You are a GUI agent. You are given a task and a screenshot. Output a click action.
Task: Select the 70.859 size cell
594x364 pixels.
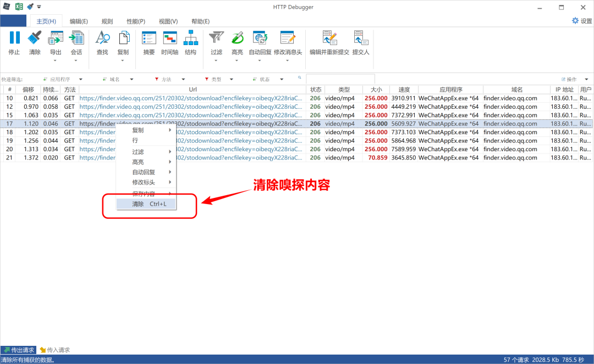(377, 158)
